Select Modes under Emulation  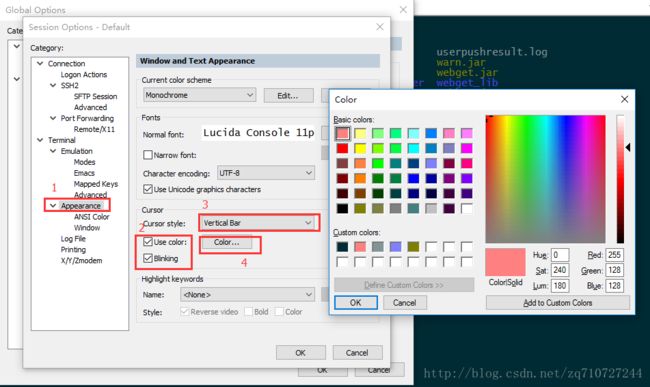[x=85, y=162]
